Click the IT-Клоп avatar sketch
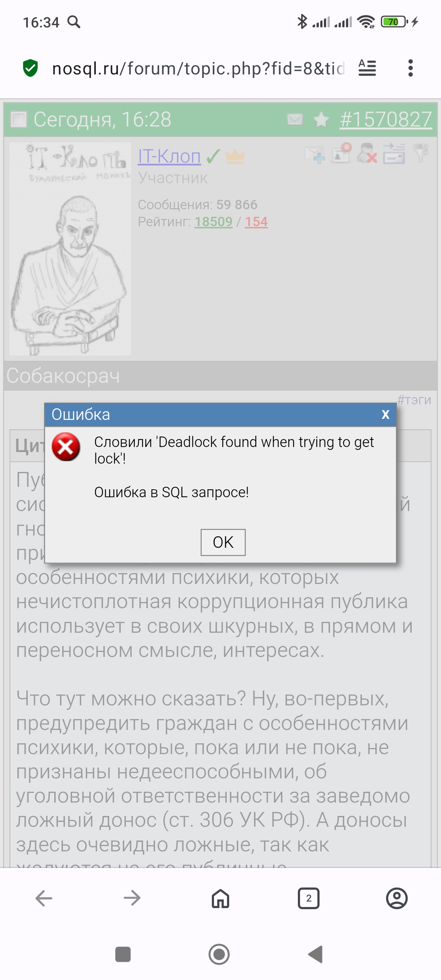441x980 pixels. click(x=70, y=249)
